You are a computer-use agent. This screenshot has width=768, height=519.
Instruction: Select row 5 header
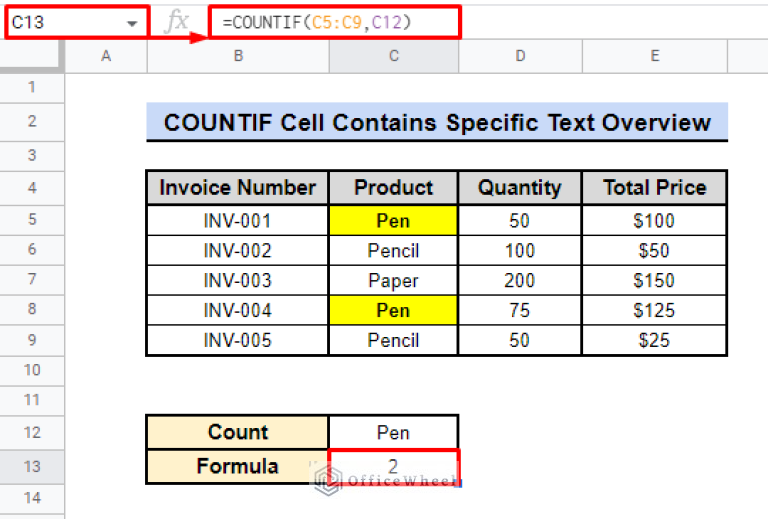32,220
